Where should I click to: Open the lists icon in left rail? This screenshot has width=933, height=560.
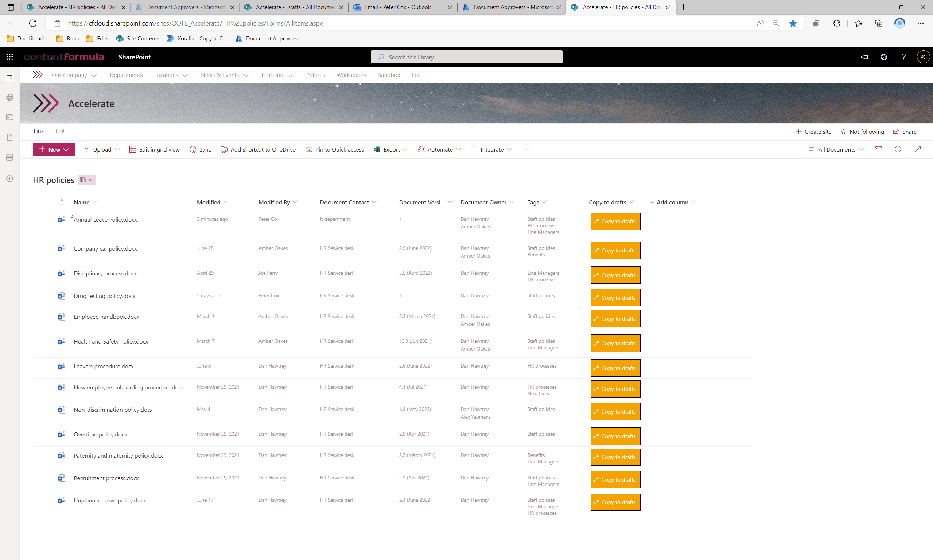(x=10, y=157)
